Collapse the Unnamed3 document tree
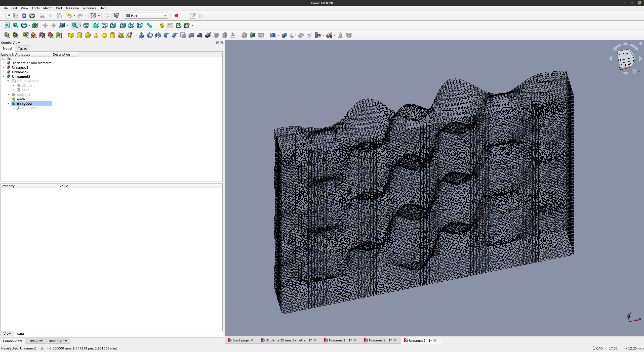Viewport: 644px width, 352px height. 3,76
